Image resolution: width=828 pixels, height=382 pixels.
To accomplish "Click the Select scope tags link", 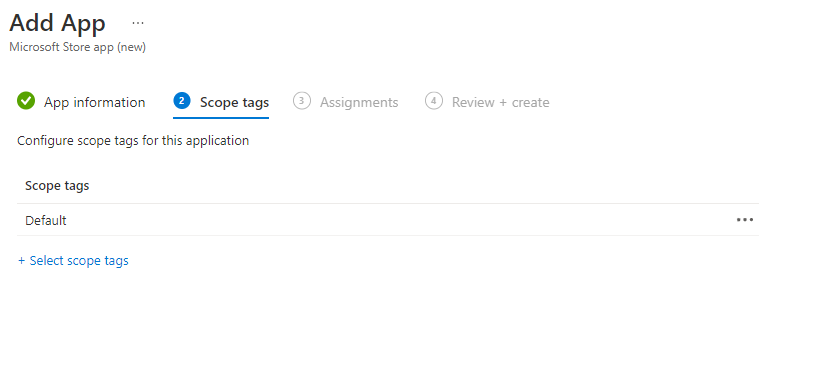I will click(79, 261).
